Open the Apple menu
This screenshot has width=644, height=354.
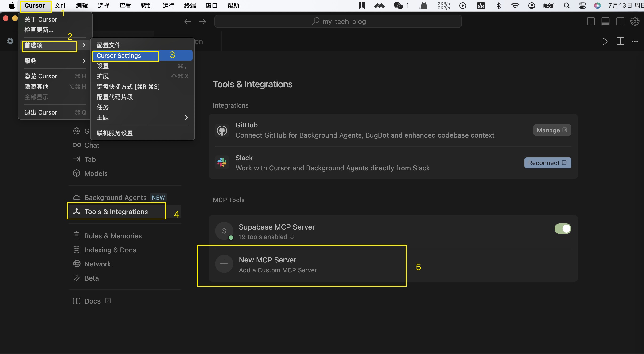click(x=12, y=5)
